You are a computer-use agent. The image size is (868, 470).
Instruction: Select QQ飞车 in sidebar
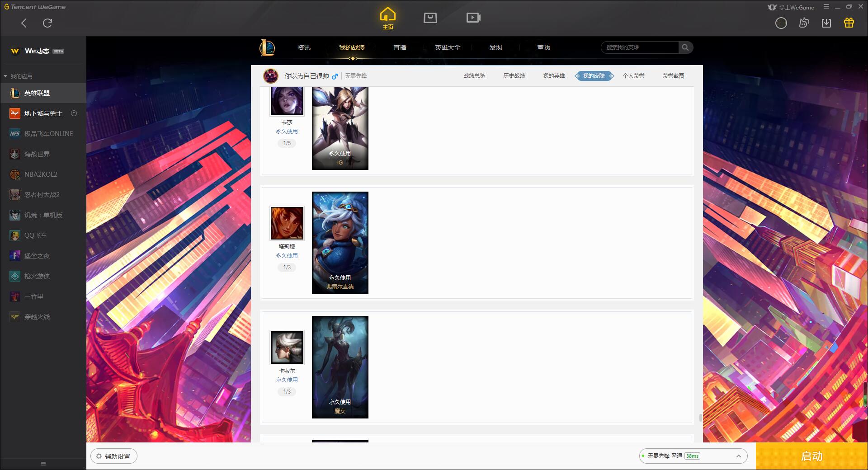pos(43,235)
